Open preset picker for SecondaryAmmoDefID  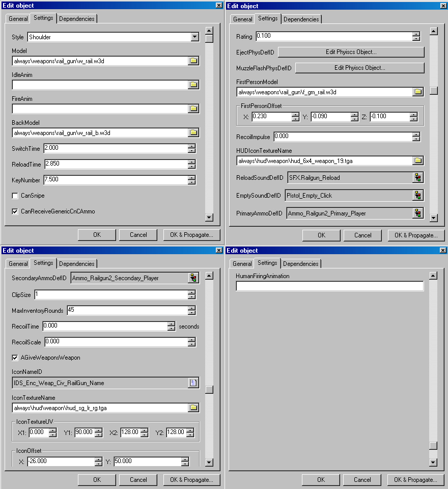click(x=193, y=278)
